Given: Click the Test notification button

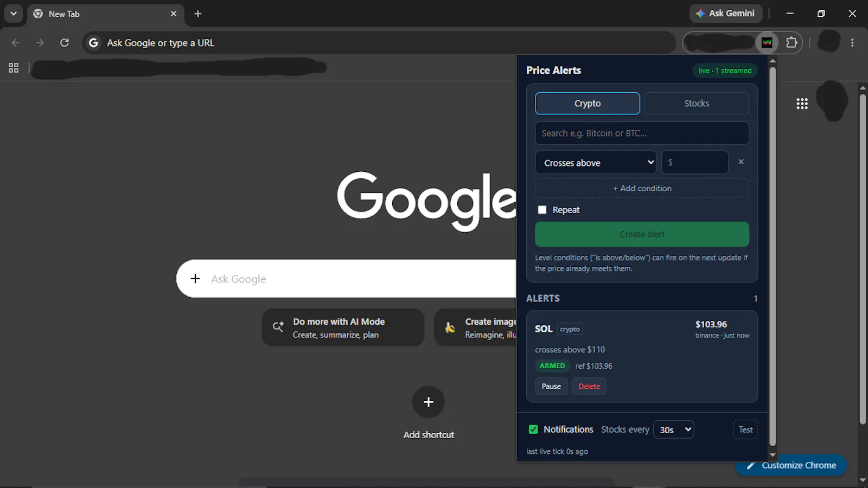Looking at the screenshot, I should [x=745, y=429].
